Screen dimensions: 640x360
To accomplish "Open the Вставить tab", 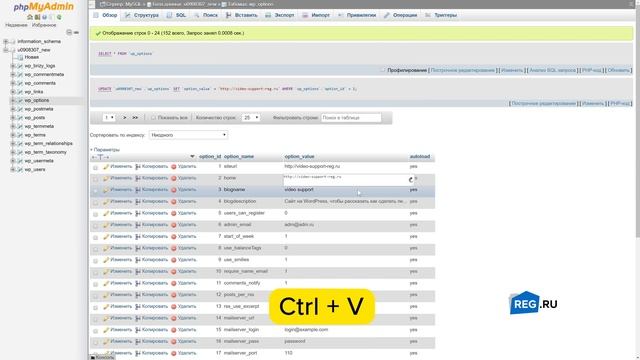I will (242, 15).
